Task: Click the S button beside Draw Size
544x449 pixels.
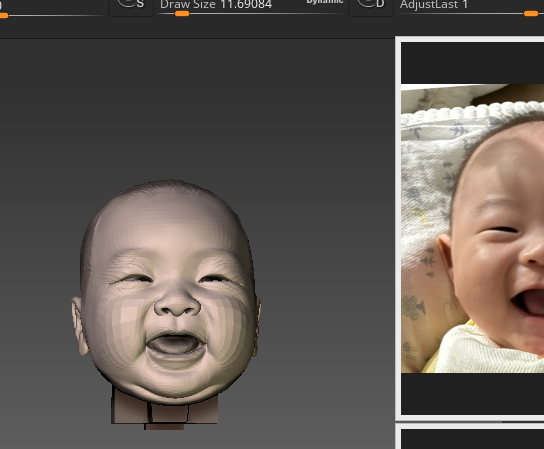Action: click(131, 7)
